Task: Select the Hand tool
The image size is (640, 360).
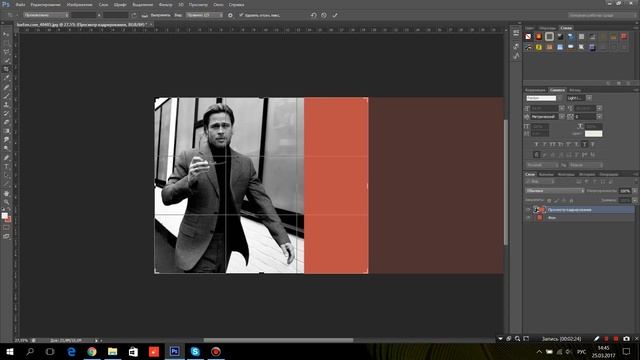Action: pyautogui.click(x=6, y=193)
